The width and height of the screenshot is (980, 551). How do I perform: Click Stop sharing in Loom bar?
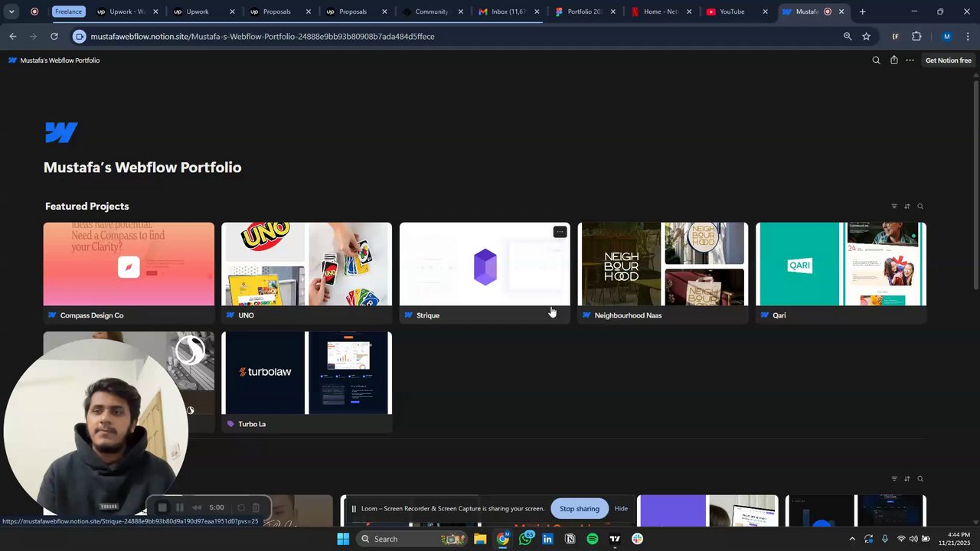click(580, 509)
